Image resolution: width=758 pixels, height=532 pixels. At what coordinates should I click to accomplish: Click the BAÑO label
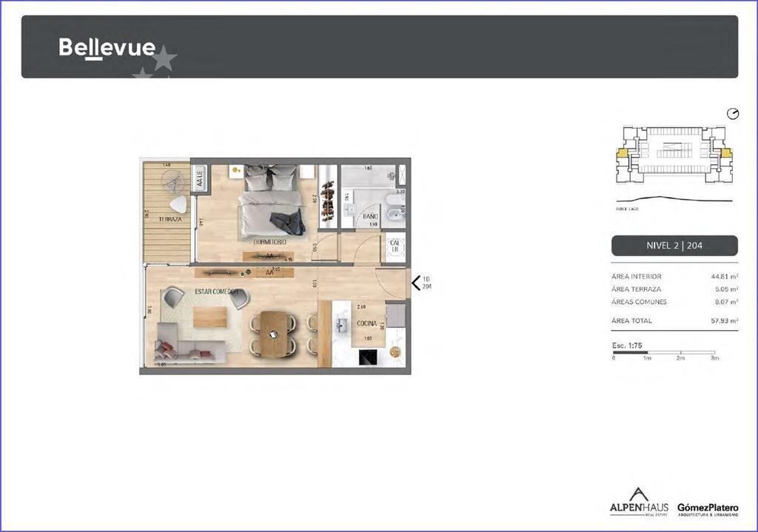(x=370, y=217)
